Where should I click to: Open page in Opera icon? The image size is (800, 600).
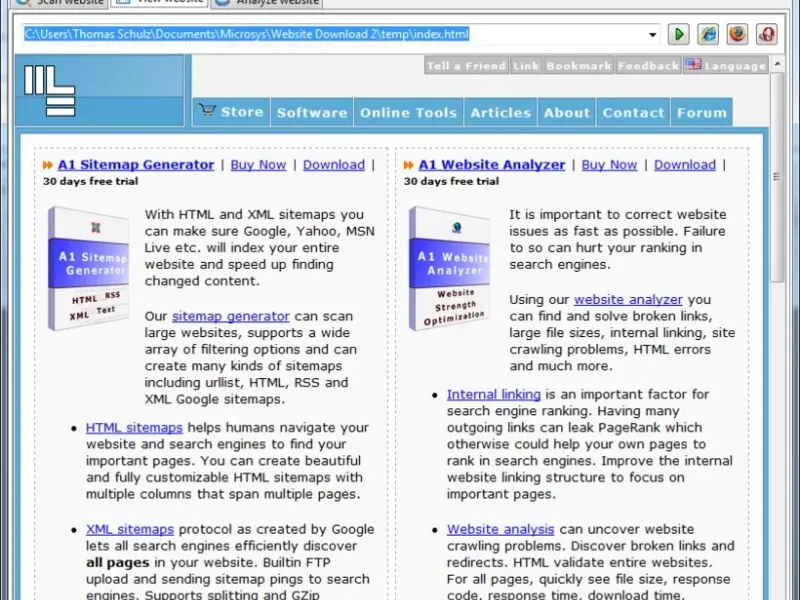766,34
